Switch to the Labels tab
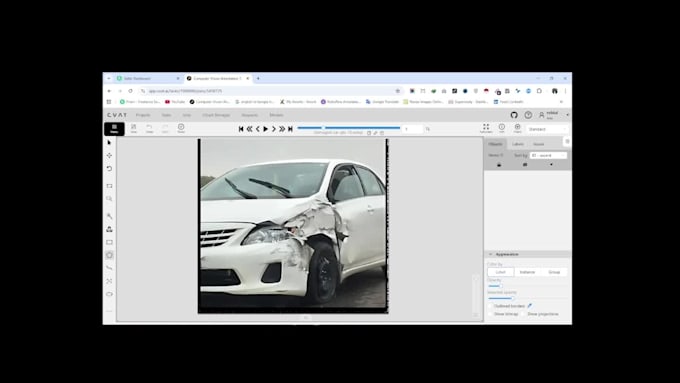This screenshot has width=680, height=383. pyautogui.click(x=518, y=144)
